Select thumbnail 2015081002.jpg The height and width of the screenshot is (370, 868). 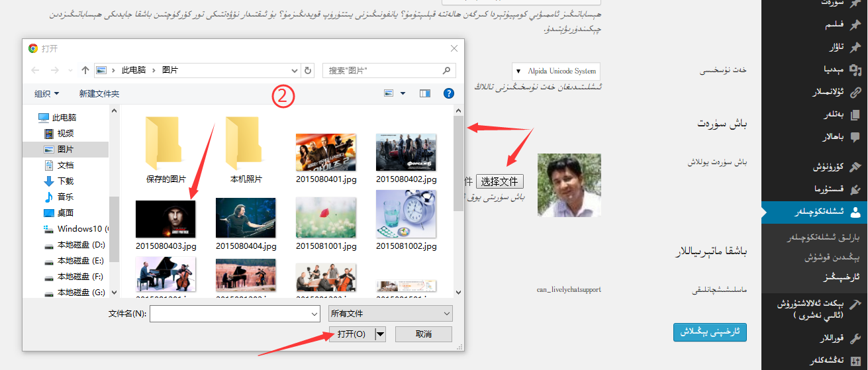coord(407,220)
